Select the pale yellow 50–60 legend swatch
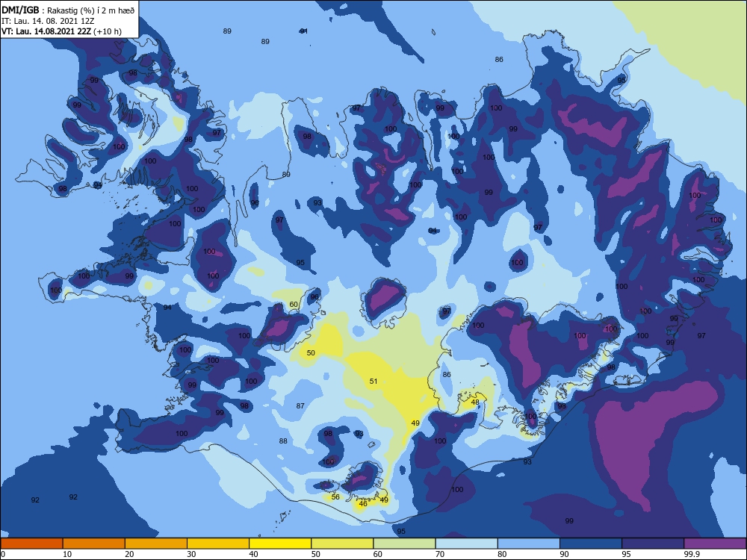 point(342,544)
